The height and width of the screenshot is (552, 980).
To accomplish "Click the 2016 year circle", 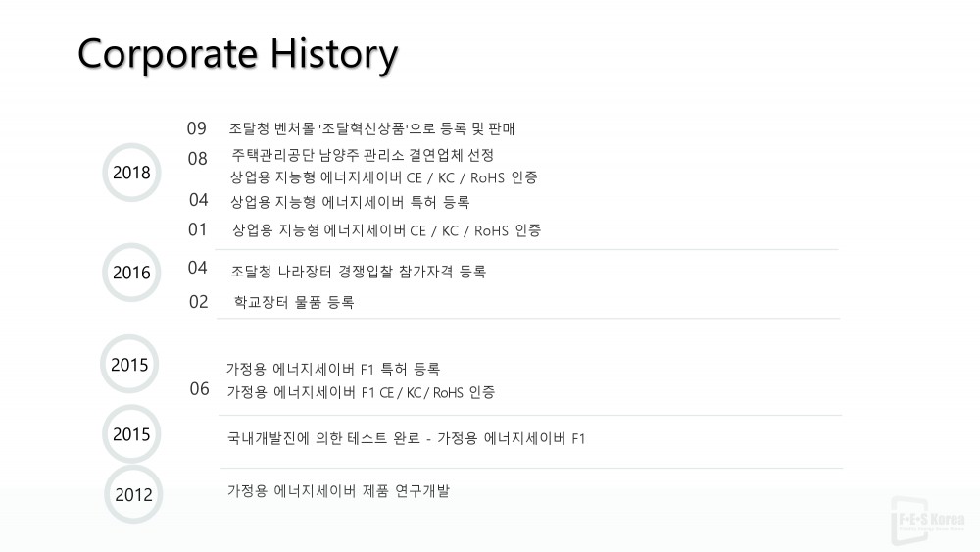I will (x=131, y=273).
